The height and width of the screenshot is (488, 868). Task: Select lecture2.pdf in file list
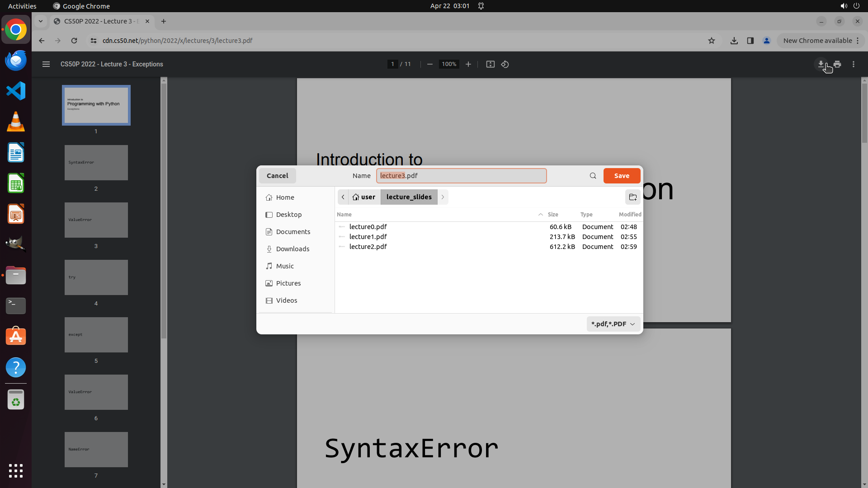click(368, 247)
